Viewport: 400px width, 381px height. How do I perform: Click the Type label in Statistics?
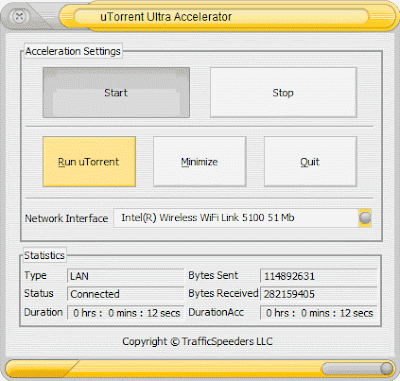(35, 276)
